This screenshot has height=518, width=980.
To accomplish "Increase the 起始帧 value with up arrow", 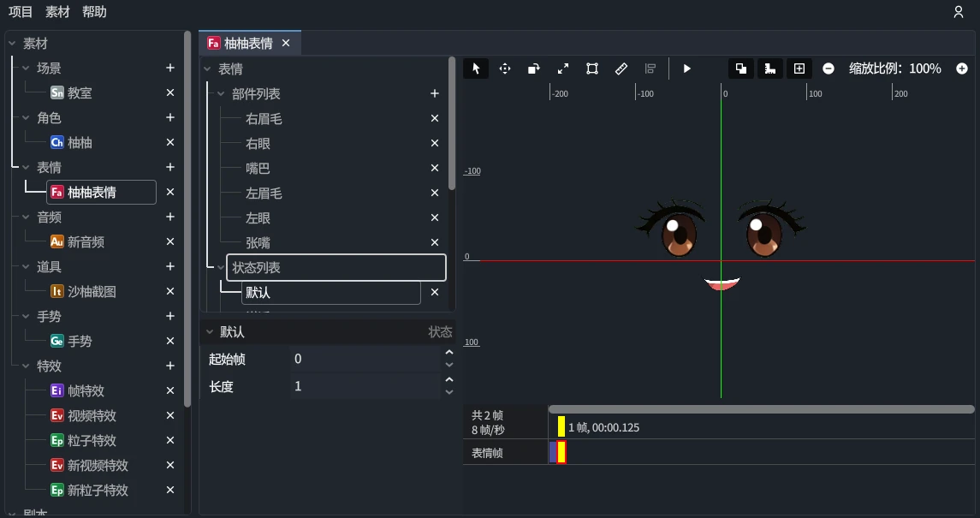I will pos(448,353).
